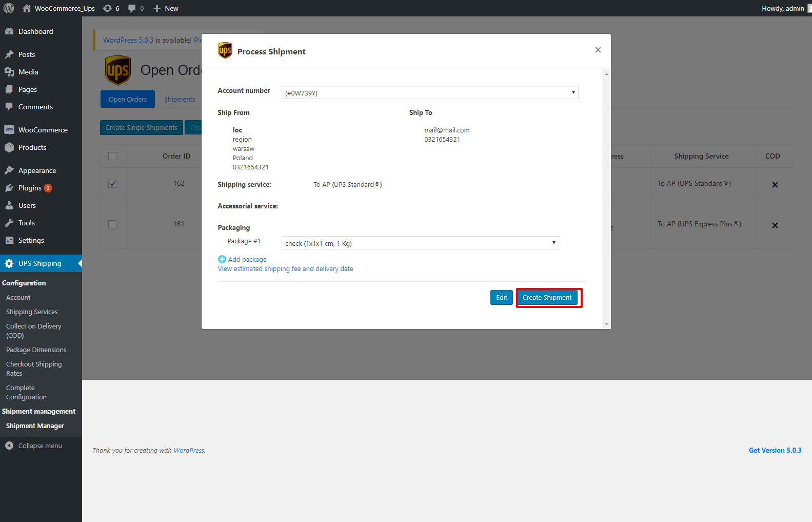812x522 pixels.
Task: Click the Shipping Service column header
Action: 701,156
